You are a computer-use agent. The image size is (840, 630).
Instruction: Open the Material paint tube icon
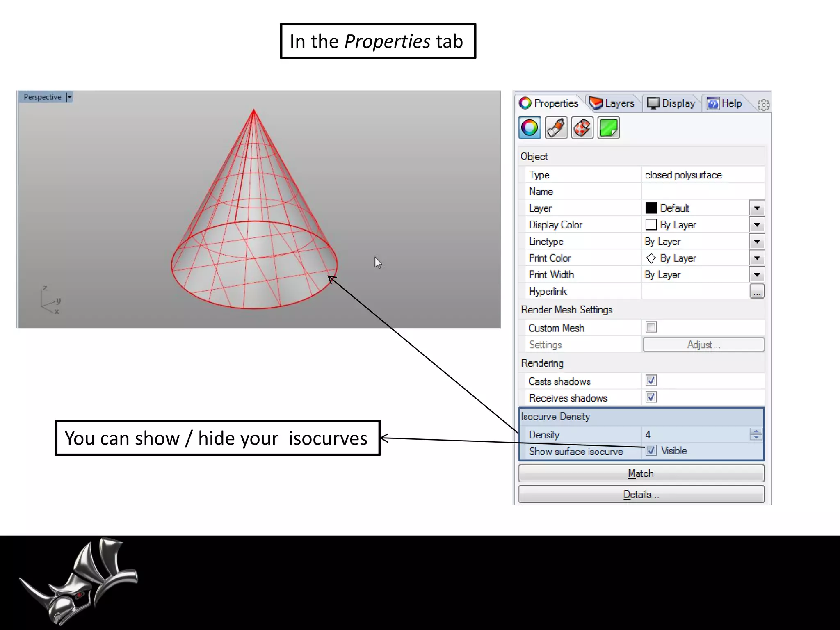556,128
